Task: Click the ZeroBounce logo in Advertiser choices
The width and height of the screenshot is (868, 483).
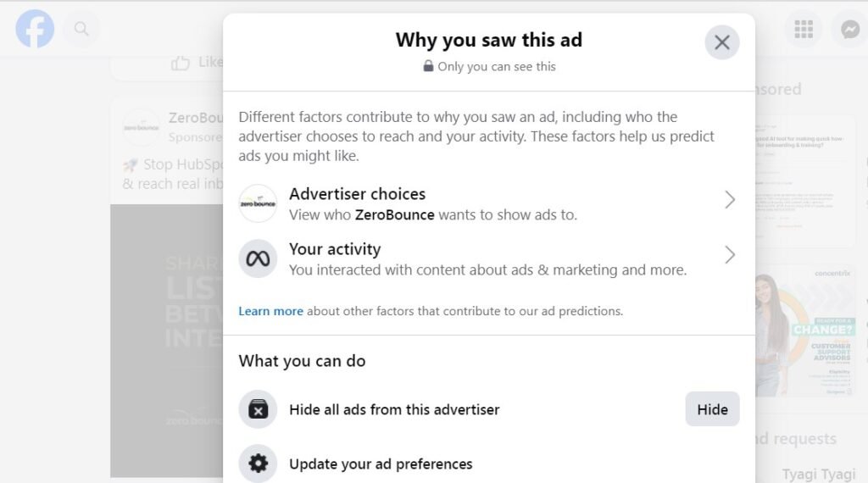Action: pyautogui.click(x=258, y=203)
